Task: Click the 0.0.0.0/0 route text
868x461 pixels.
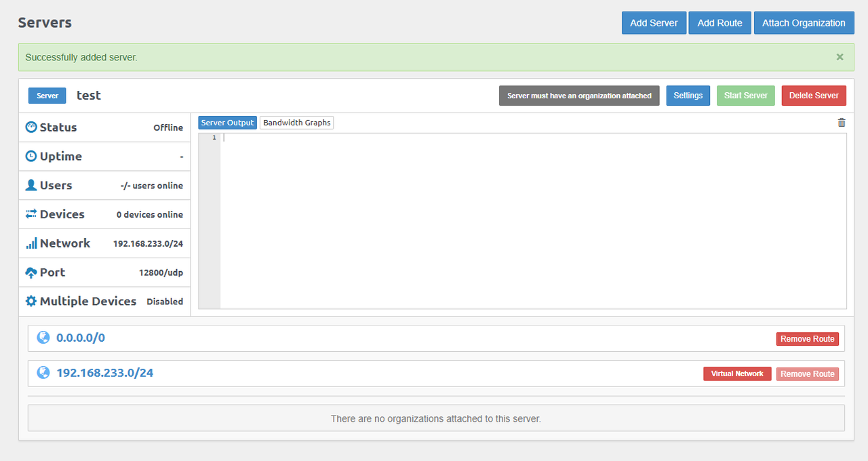Action: pyautogui.click(x=81, y=338)
